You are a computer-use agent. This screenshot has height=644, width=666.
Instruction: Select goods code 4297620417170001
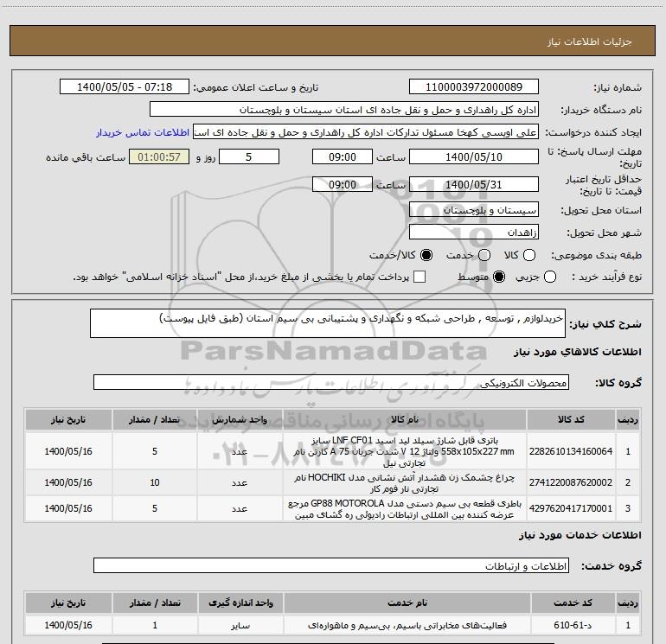point(571,508)
